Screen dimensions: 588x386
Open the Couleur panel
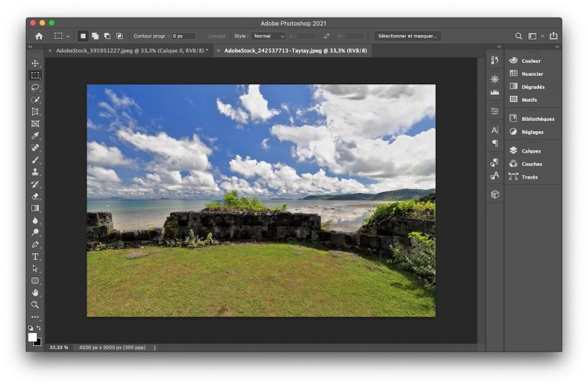(533, 61)
